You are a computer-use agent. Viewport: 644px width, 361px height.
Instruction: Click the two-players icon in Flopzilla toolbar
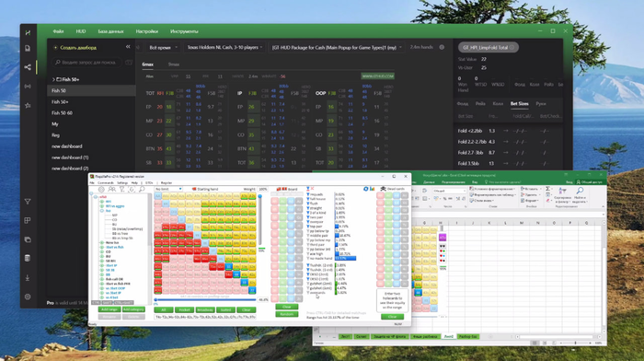click(111, 190)
